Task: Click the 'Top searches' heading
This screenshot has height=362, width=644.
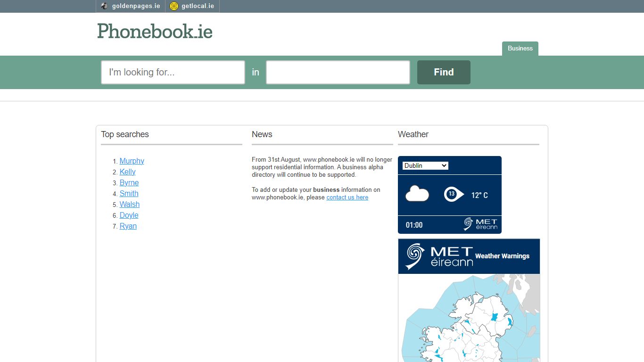Action: (125, 134)
